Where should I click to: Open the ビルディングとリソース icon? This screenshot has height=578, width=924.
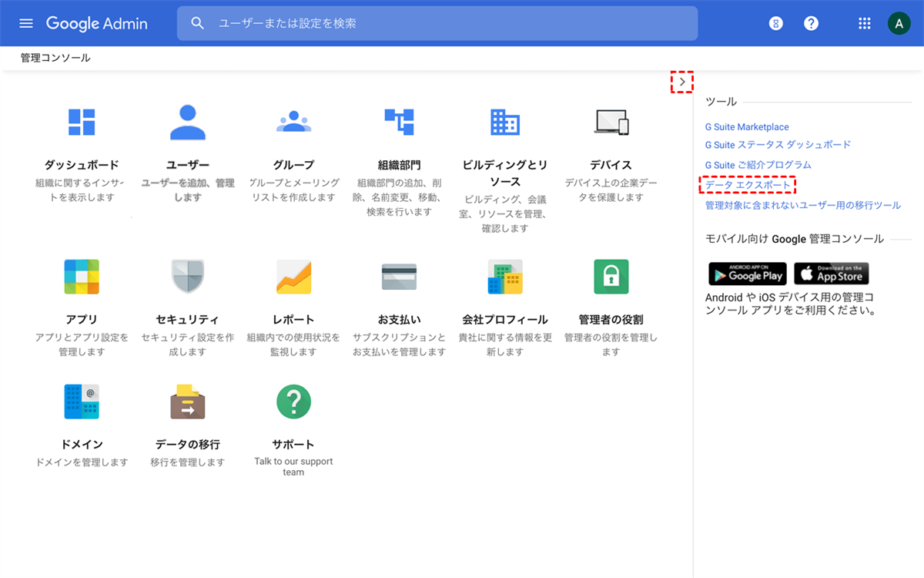(505, 122)
